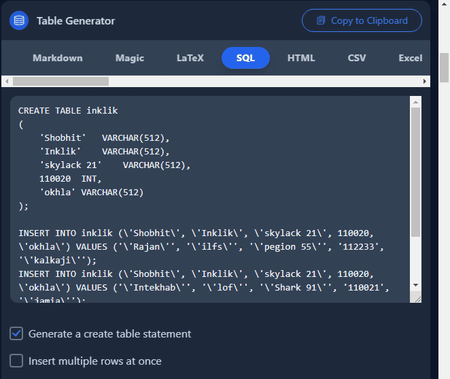Click inside the SQL code output area
450x379 pixels.
(x=210, y=199)
